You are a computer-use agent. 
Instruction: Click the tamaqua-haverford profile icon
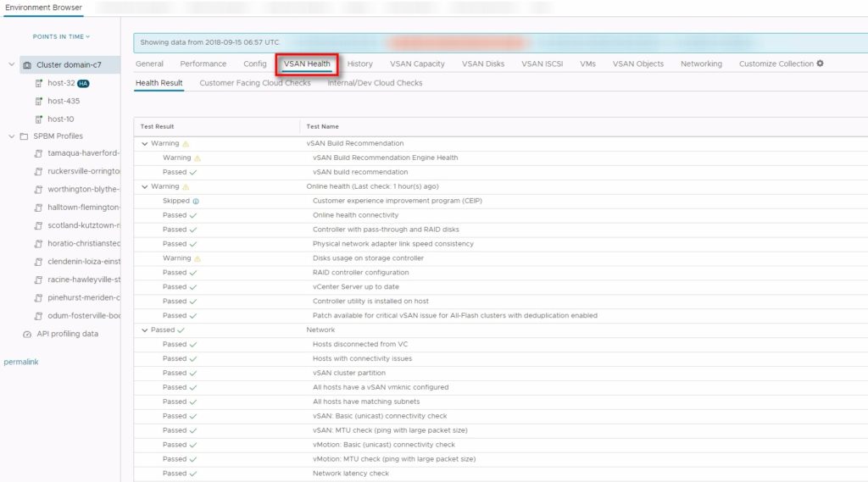[x=39, y=153]
